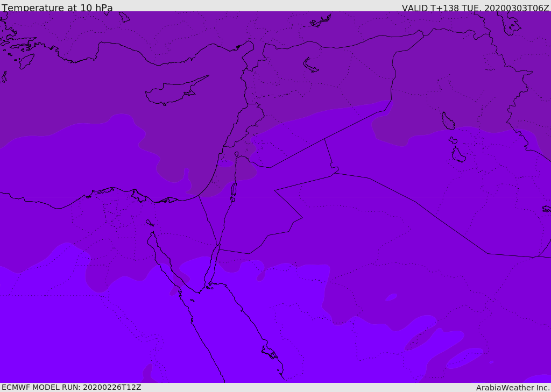
Task: Click the 'ECMWF MODEL RUN: 20200226T12Z' footer text
Action: click(x=72, y=387)
